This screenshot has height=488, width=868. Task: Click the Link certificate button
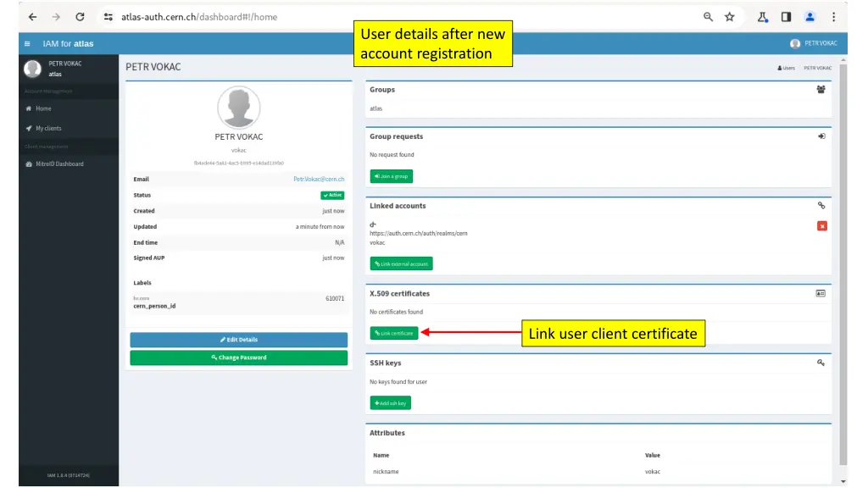click(394, 333)
